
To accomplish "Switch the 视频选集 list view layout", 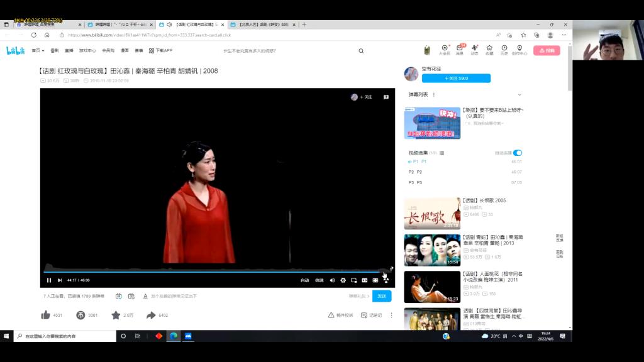I will (442, 153).
